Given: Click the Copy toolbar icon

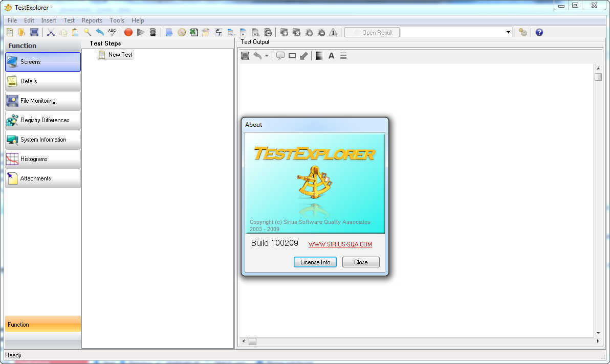Looking at the screenshot, I should tap(63, 33).
